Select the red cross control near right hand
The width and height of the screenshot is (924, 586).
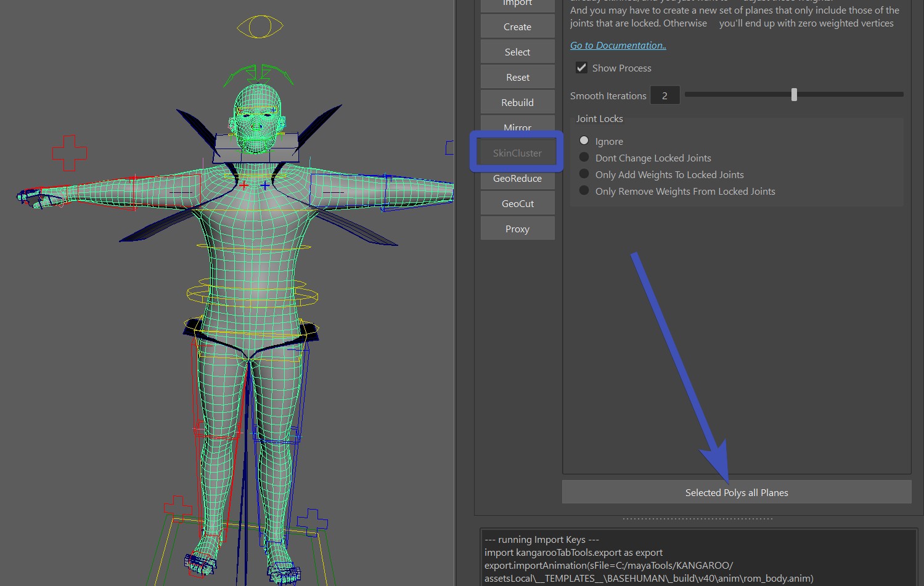click(x=69, y=152)
